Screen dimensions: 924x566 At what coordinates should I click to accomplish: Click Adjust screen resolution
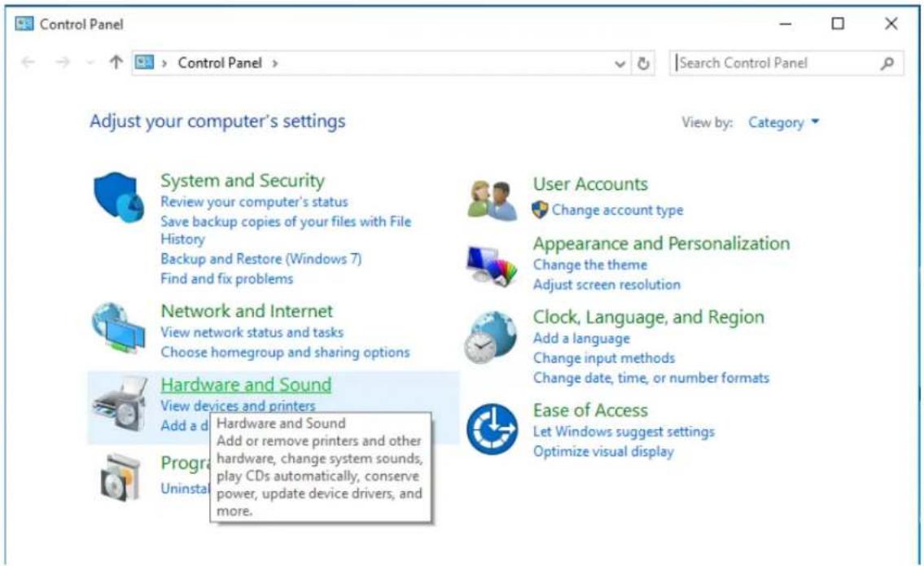click(x=607, y=285)
